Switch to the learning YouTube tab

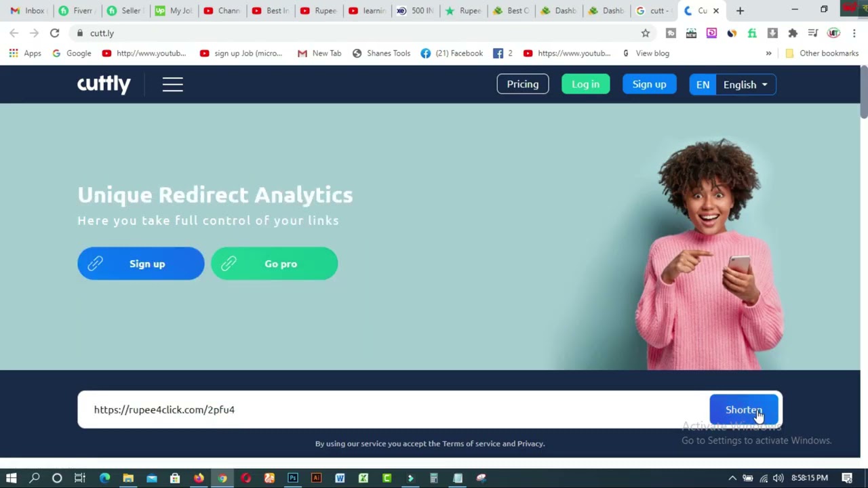(366, 11)
